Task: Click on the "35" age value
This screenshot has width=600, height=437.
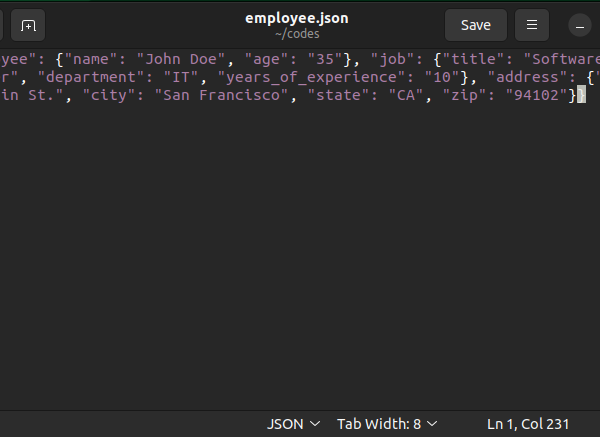Action: pos(325,59)
